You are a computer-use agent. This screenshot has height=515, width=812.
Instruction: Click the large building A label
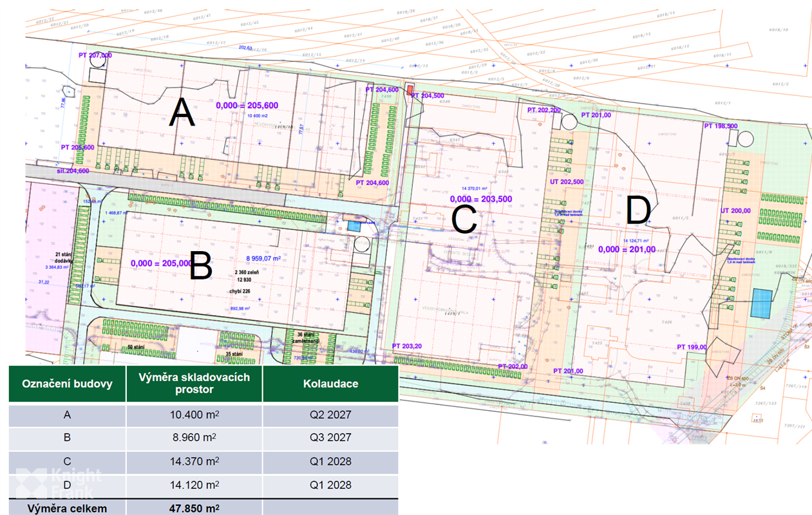pos(182,114)
